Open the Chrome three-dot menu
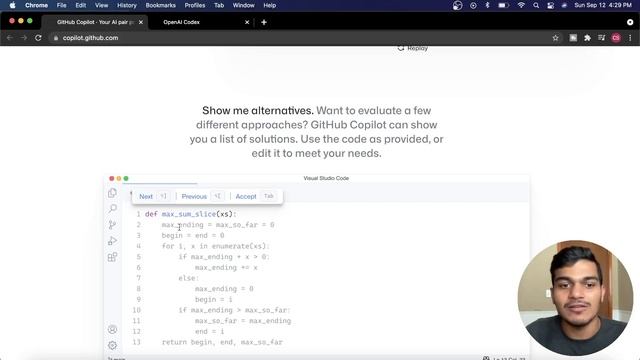 click(x=630, y=38)
